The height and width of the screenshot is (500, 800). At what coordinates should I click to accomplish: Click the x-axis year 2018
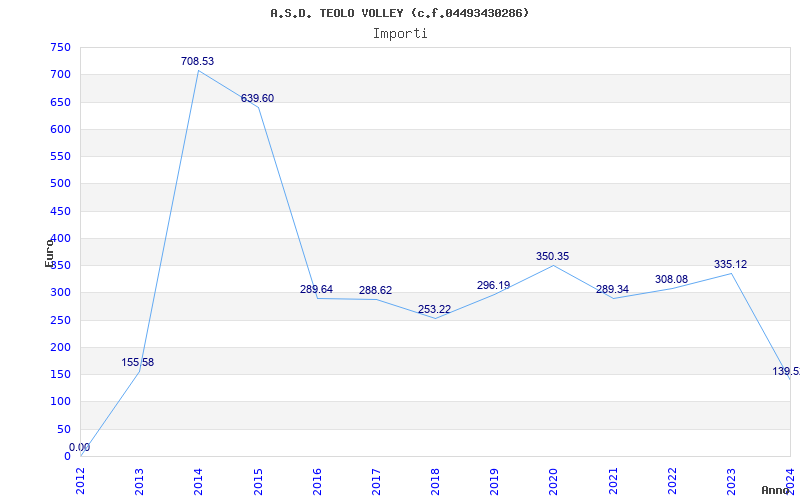point(435,481)
